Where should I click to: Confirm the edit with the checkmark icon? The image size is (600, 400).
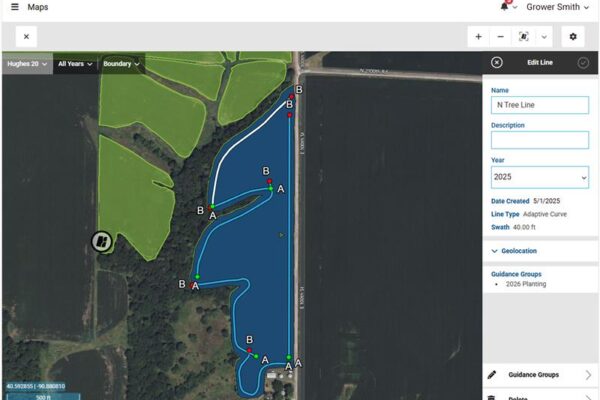coord(583,62)
